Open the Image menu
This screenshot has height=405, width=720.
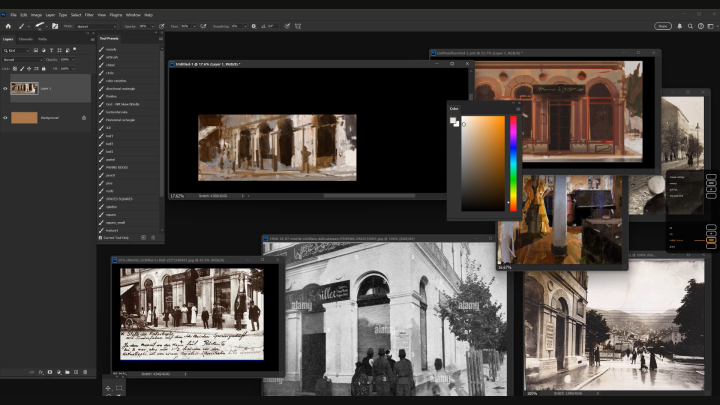click(x=36, y=15)
